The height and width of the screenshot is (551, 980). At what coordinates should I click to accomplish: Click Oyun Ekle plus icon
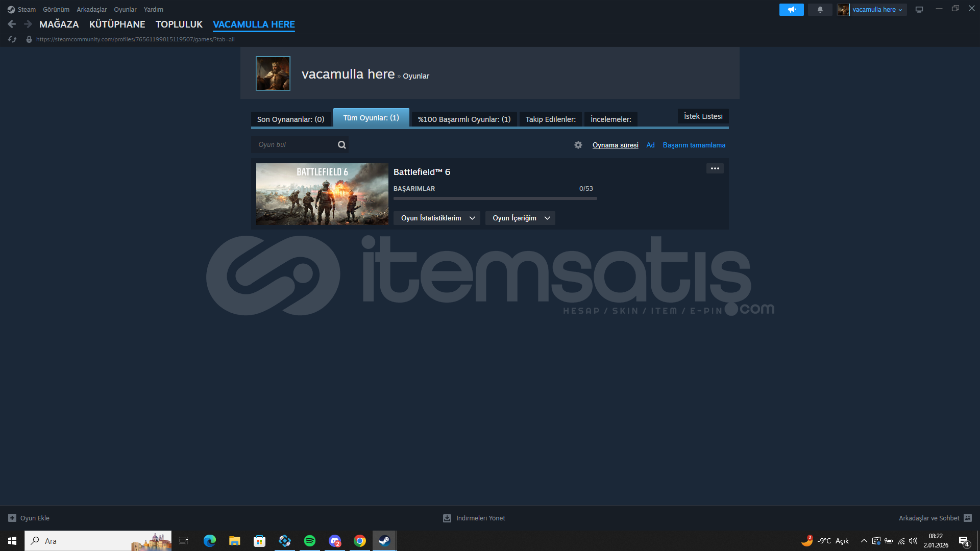point(12,518)
